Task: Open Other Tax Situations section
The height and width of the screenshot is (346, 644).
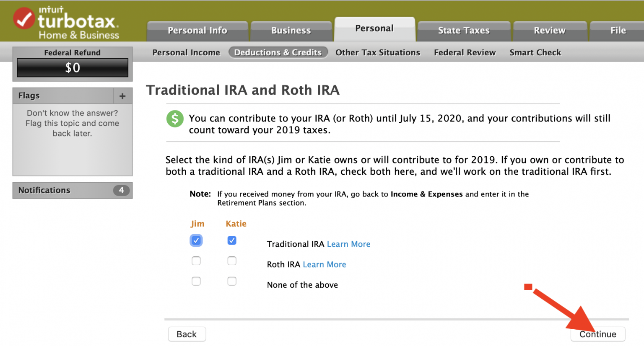Action: coord(377,52)
